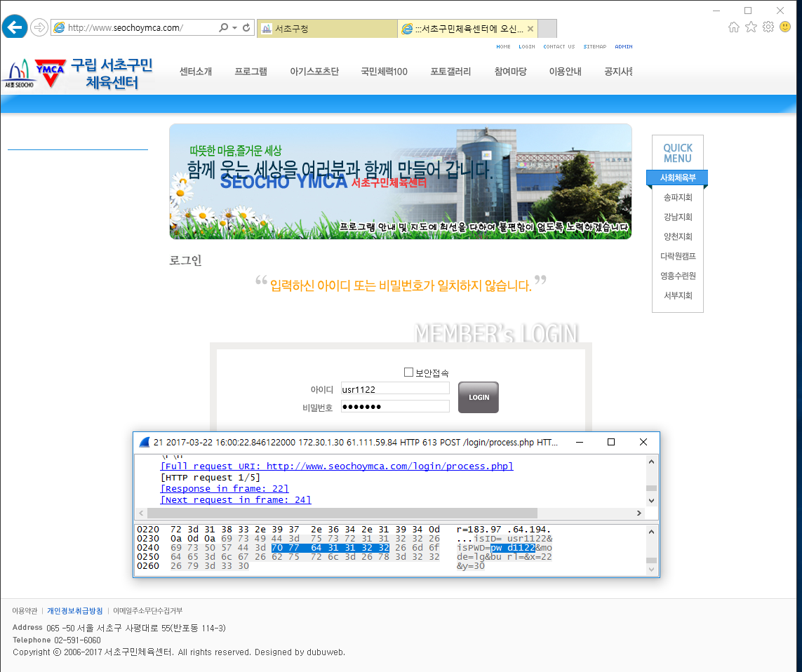
Task: Click the 비밀번호 password field
Action: (395, 407)
